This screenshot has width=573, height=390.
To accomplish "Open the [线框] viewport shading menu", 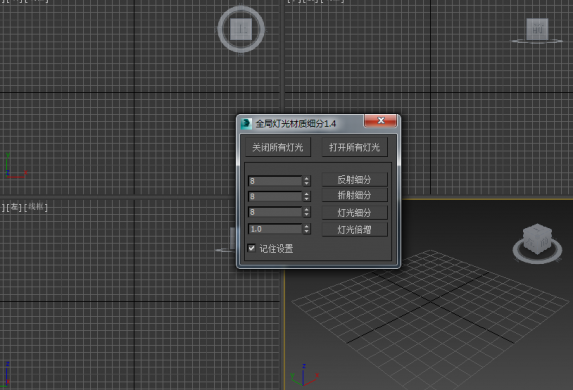I will (36, 207).
